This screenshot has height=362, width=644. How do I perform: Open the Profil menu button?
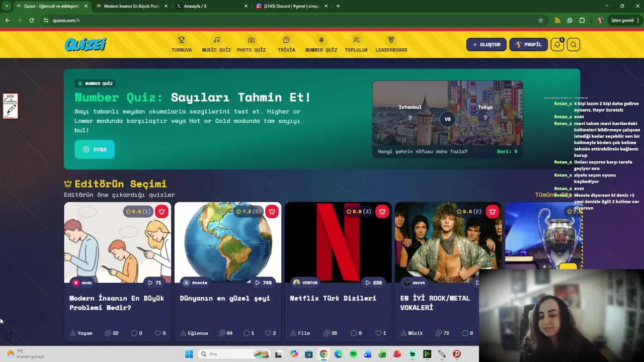528,44
